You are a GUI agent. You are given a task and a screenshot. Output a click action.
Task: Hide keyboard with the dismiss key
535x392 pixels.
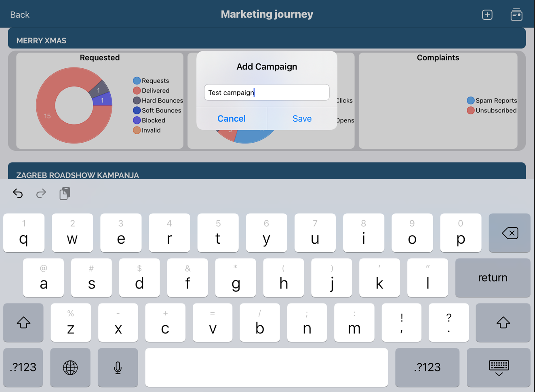coord(499,367)
